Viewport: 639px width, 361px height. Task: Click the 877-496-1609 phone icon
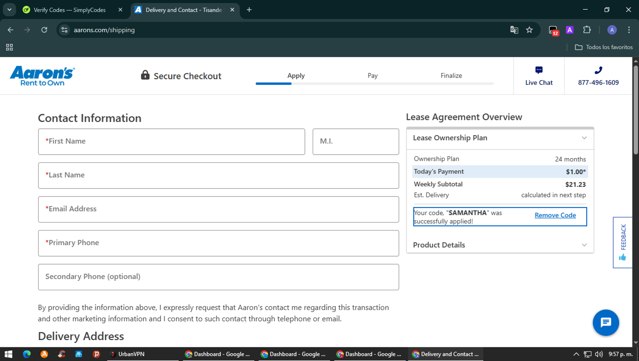598,70
